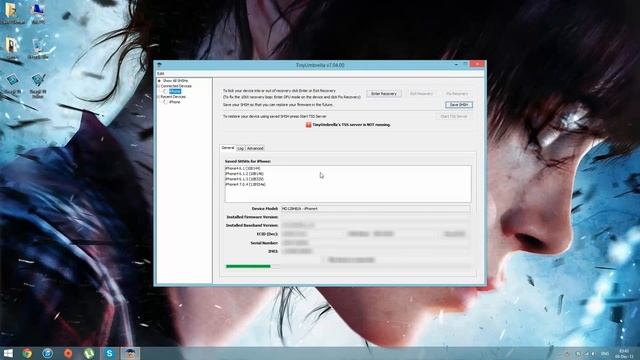
Task: Click the Fix Recovery button
Action: click(457, 94)
